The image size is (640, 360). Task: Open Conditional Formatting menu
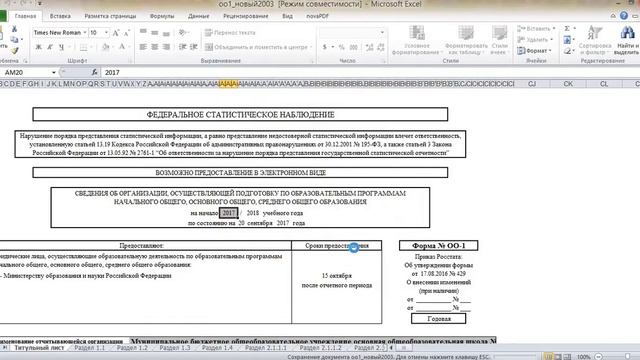point(417,40)
